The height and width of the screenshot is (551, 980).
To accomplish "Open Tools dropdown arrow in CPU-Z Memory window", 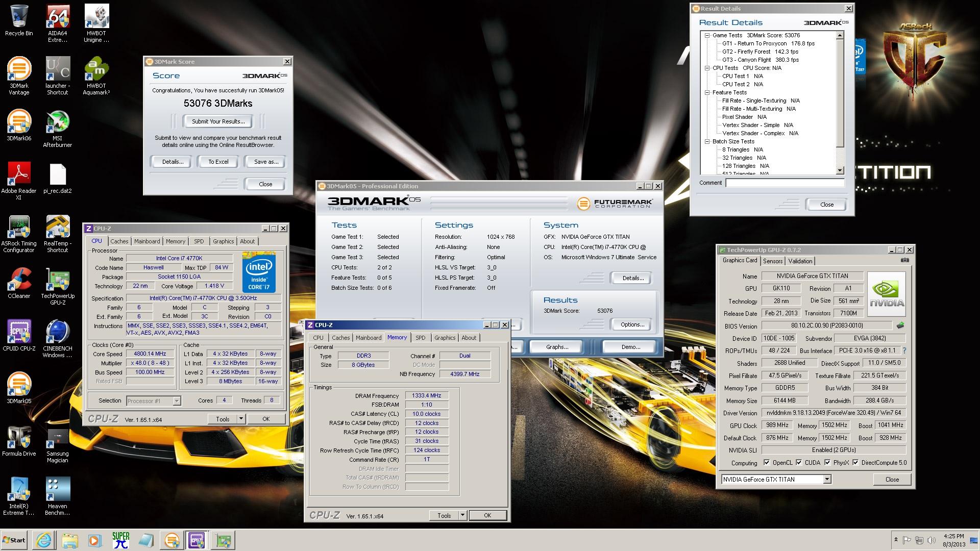I will 462,515.
